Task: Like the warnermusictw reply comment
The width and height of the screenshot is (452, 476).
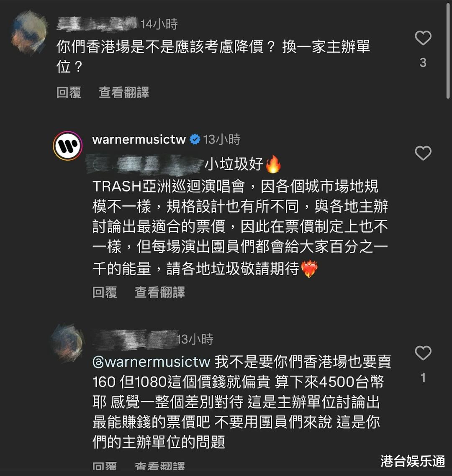Action: (x=423, y=153)
